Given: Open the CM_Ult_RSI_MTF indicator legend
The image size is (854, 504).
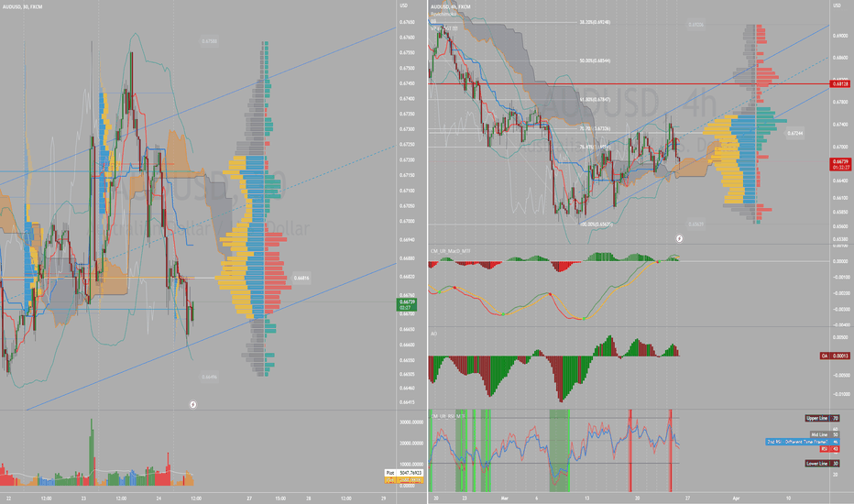Looking at the screenshot, I should [446, 416].
